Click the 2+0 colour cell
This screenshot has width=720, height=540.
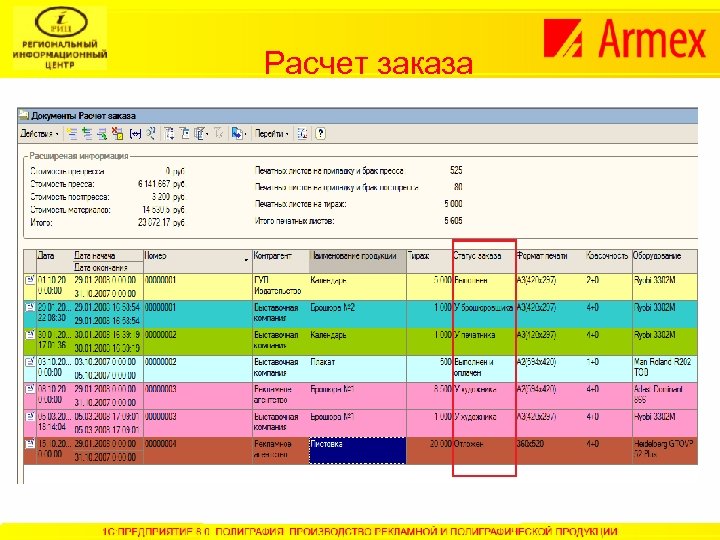609,287
